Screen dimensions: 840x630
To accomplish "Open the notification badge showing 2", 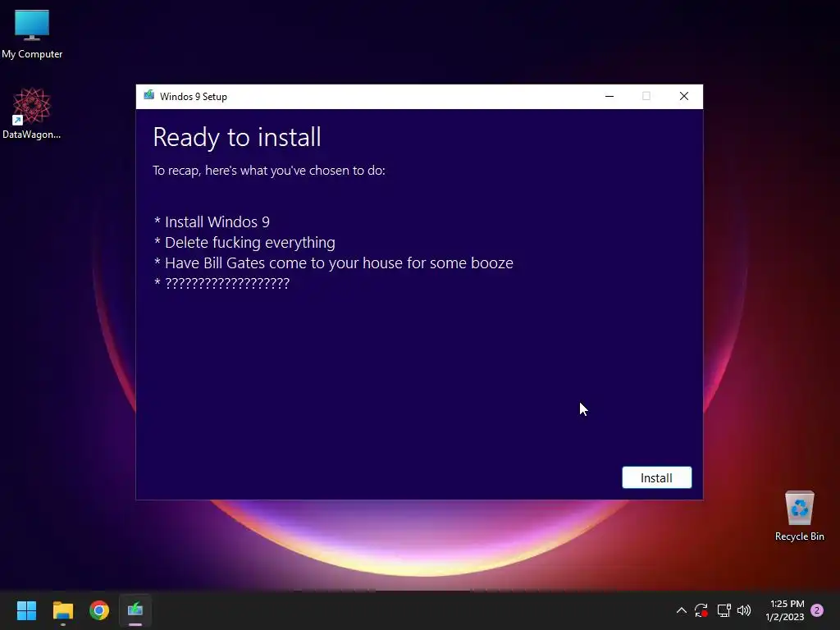I will pos(817,610).
